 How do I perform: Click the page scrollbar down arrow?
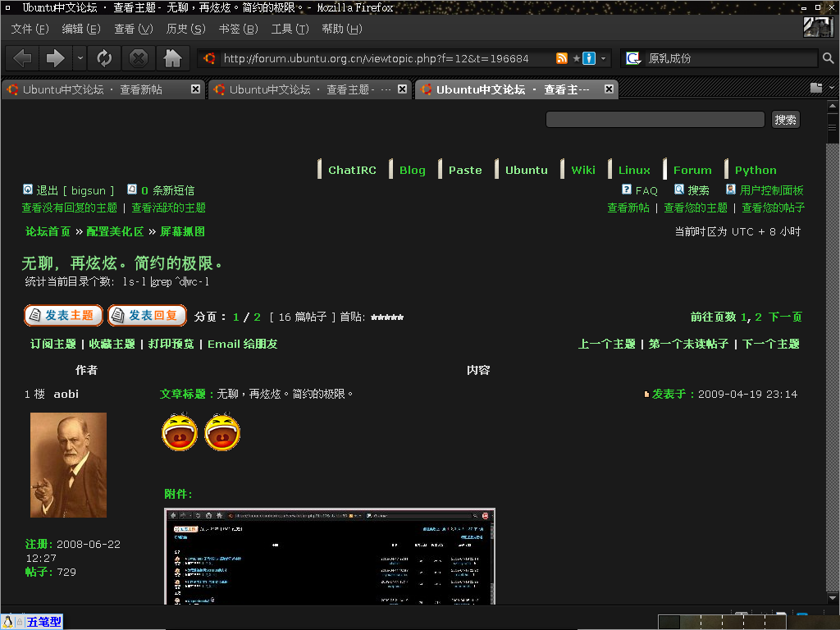click(x=832, y=597)
